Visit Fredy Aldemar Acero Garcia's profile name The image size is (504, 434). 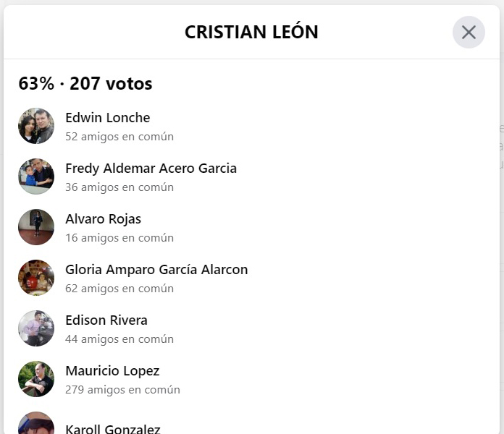point(151,169)
